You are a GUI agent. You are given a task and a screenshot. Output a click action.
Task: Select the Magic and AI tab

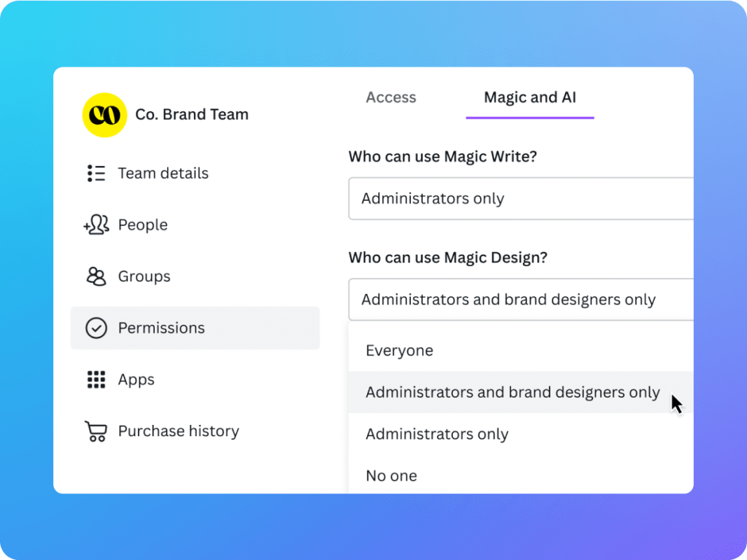pyautogui.click(x=530, y=97)
